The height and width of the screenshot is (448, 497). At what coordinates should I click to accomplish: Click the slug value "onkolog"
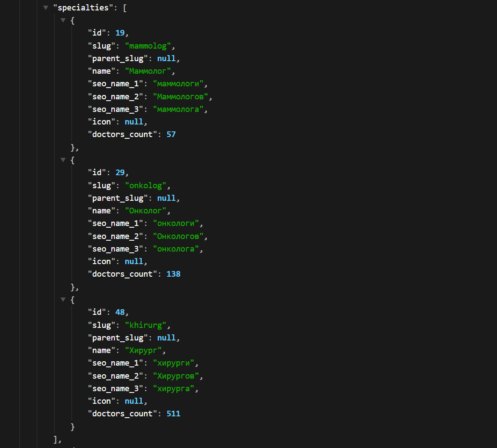click(x=146, y=186)
